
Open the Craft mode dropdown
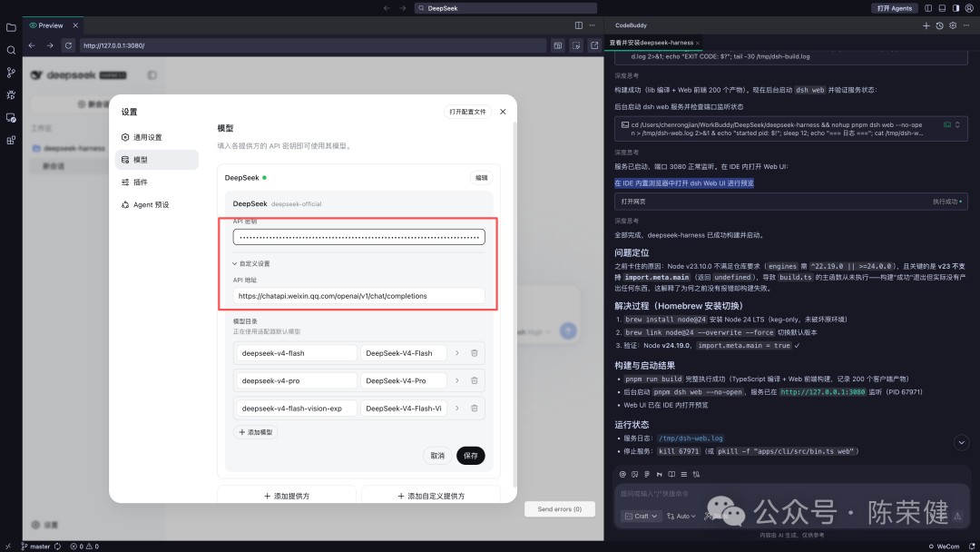click(642, 517)
